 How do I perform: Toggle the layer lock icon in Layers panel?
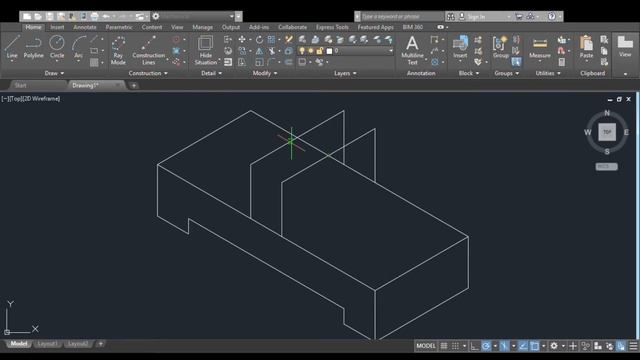pos(320,51)
